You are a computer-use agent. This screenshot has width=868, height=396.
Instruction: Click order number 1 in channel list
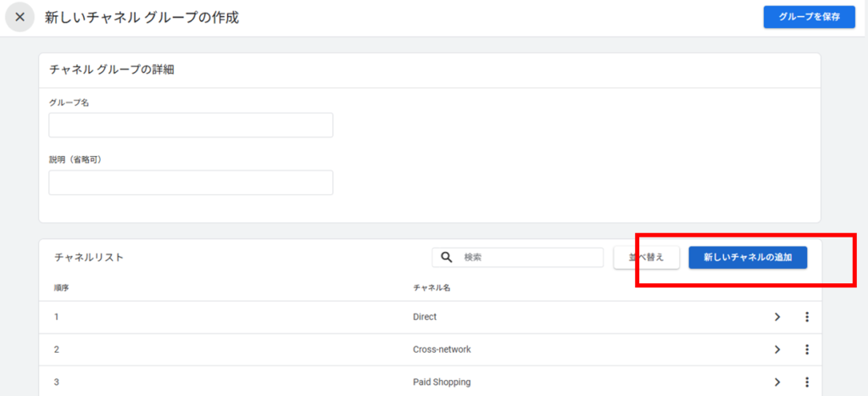[x=56, y=317]
